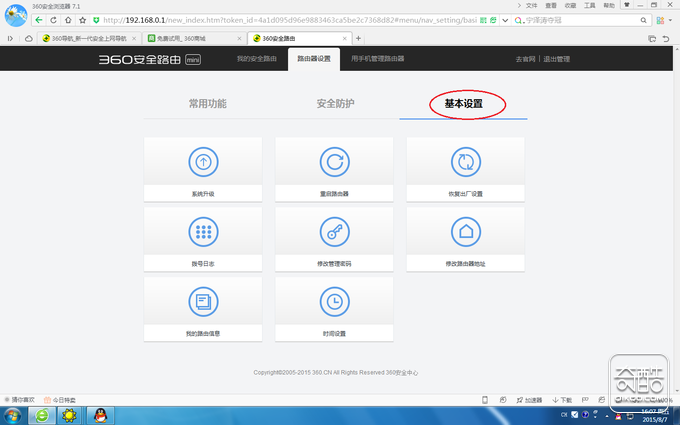Image resolution: width=680 pixels, height=425 pixels.
Task: Open the 帮助 menu
Action: tap(609, 6)
